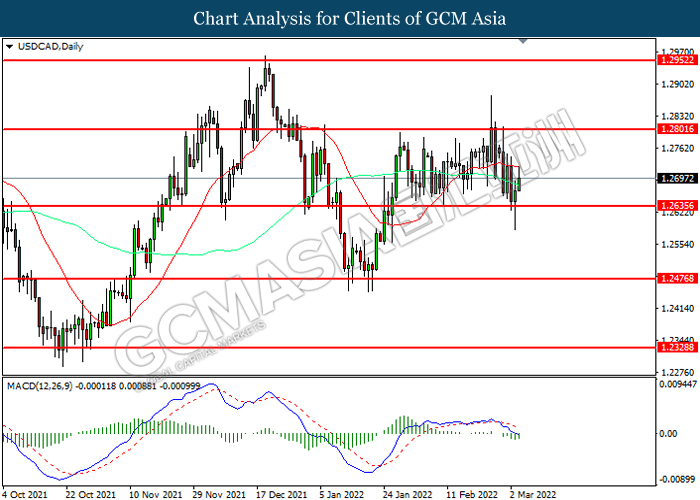Click the 1.25540 price axis label
700x500 pixels.
pyautogui.click(x=677, y=245)
